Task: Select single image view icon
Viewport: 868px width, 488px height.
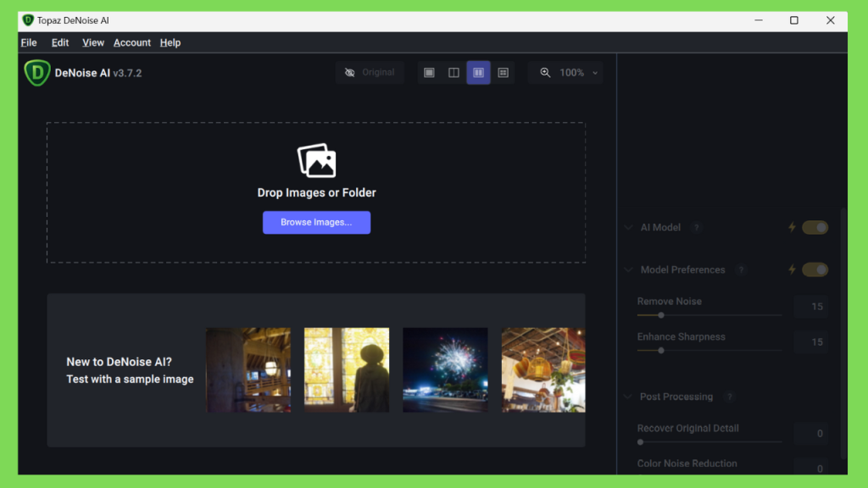Action: point(429,73)
